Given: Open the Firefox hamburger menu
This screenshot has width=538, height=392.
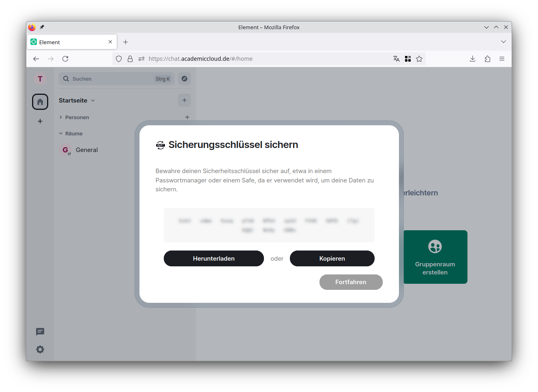Looking at the screenshot, I should (x=502, y=59).
